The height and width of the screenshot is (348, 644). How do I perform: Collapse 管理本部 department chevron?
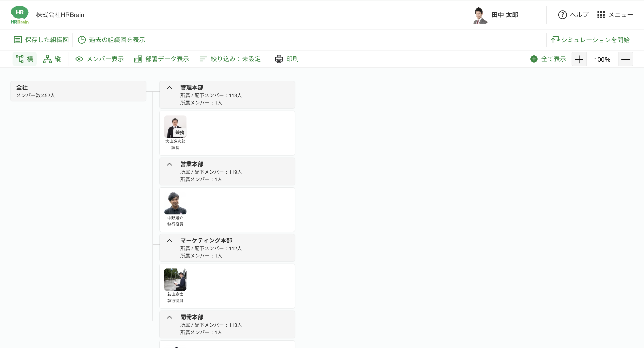169,88
